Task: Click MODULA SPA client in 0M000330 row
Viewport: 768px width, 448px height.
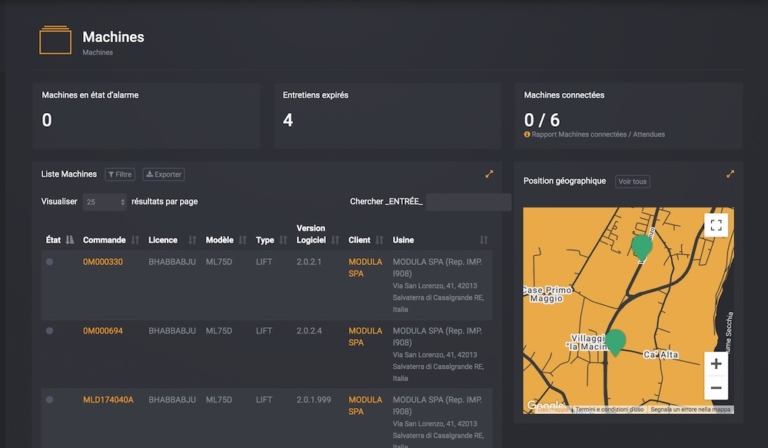Action: pyautogui.click(x=365, y=268)
